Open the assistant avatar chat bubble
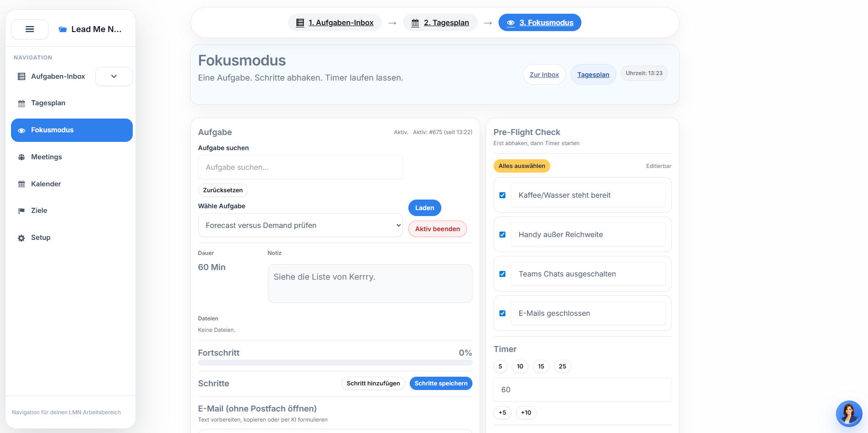The height and width of the screenshot is (433, 868). (x=849, y=413)
